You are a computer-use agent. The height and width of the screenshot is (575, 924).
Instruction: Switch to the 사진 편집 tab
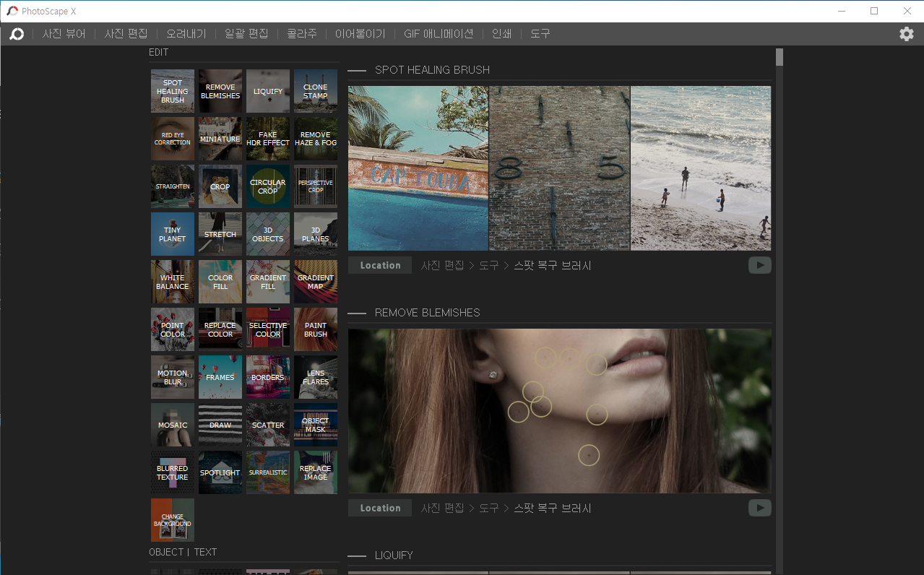(x=126, y=34)
